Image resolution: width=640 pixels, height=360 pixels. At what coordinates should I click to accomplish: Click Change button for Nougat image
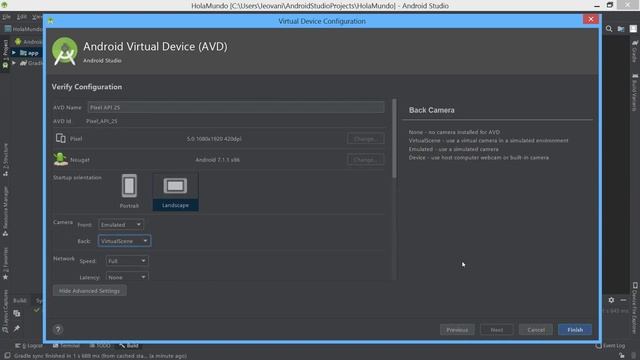pos(365,159)
